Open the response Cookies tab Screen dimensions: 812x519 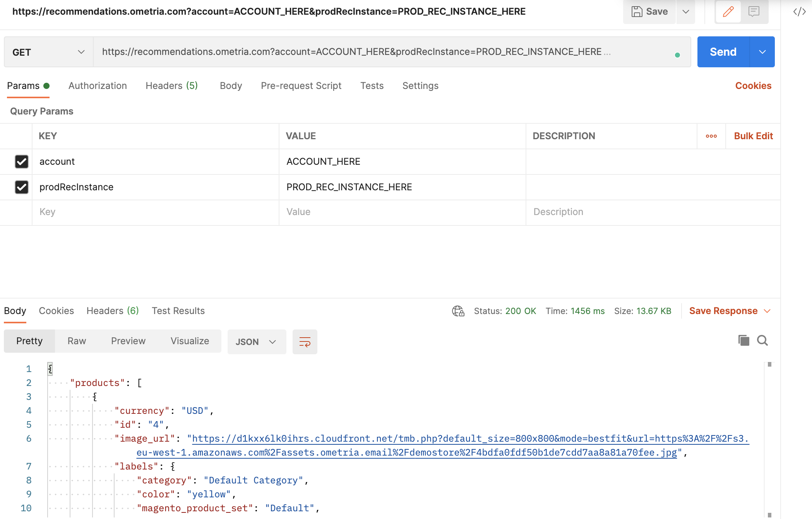click(x=56, y=311)
